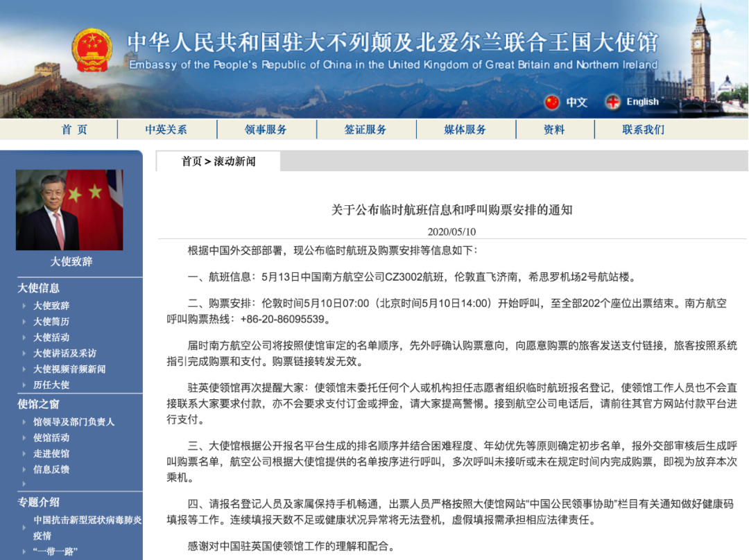
Task: Click the UK flag icon beside English
Action: tap(612, 102)
